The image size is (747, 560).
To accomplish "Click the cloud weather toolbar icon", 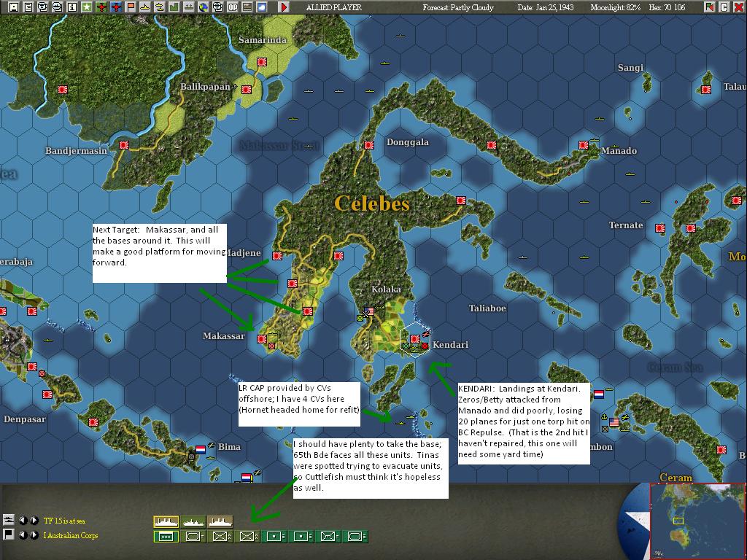I will tap(262, 7).
